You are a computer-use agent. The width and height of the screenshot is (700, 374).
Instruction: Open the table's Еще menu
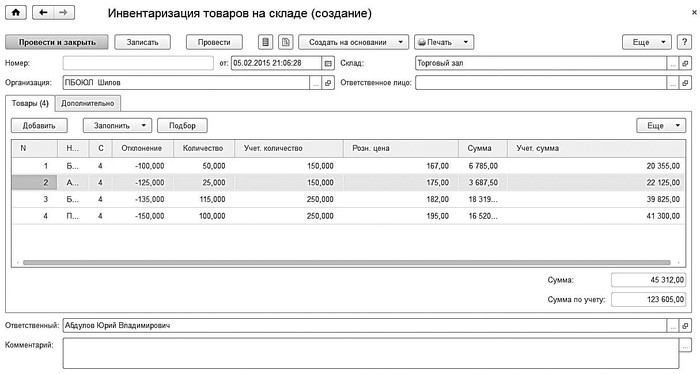pos(661,126)
